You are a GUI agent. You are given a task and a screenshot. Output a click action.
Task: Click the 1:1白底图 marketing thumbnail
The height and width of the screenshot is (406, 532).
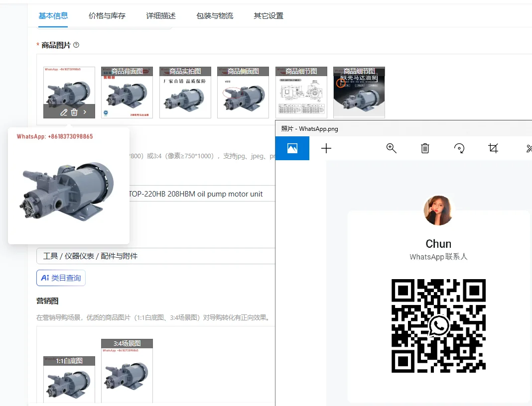[69, 380]
